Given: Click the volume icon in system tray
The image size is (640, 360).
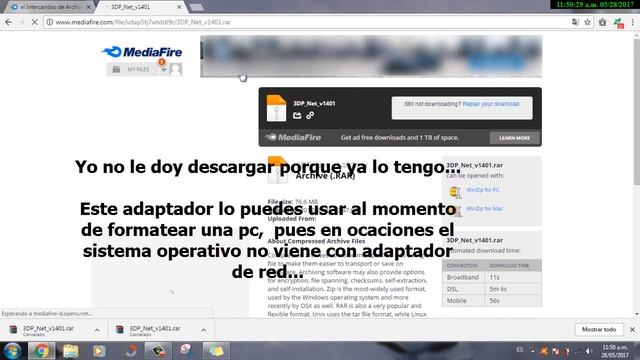Looking at the screenshot, I should point(589,351).
